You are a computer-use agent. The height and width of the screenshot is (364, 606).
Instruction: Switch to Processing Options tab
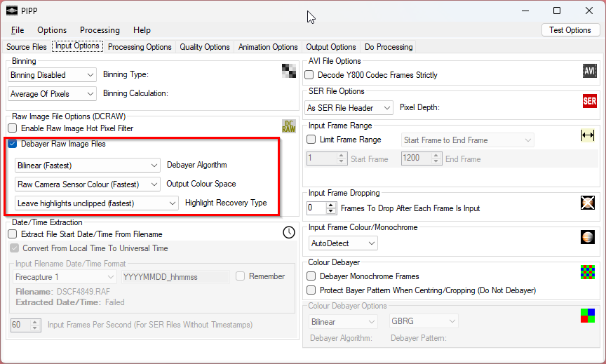pos(140,47)
